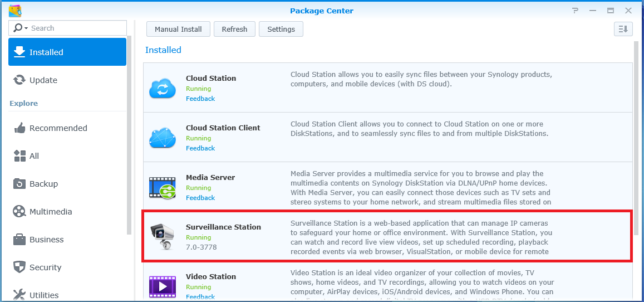The image size is (644, 302).
Task: Click the Update refresh arrows icon
Action: tap(19, 80)
